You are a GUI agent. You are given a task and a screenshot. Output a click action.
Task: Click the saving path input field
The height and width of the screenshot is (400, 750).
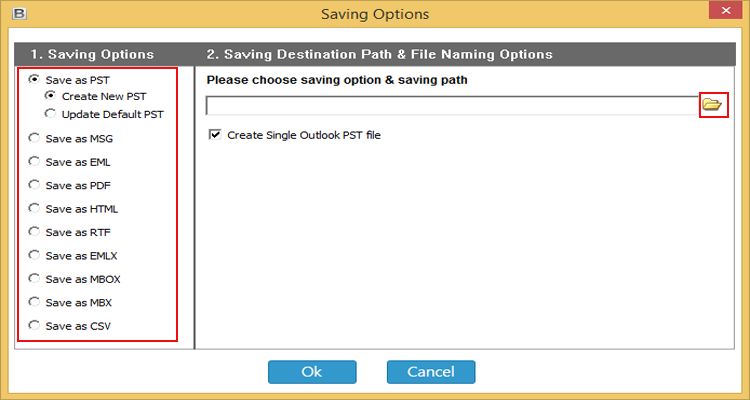pyautogui.click(x=452, y=106)
